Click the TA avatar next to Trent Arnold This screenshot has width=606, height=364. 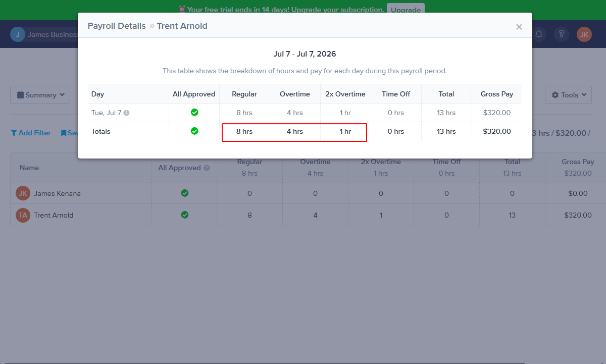(x=23, y=215)
